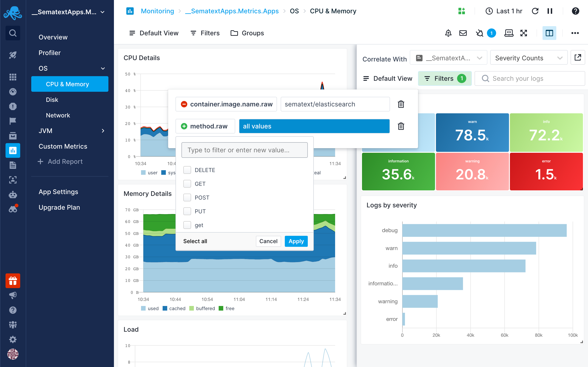The height and width of the screenshot is (367, 588).
Task: Click the Cancel button in filter dialog
Action: [268, 241]
